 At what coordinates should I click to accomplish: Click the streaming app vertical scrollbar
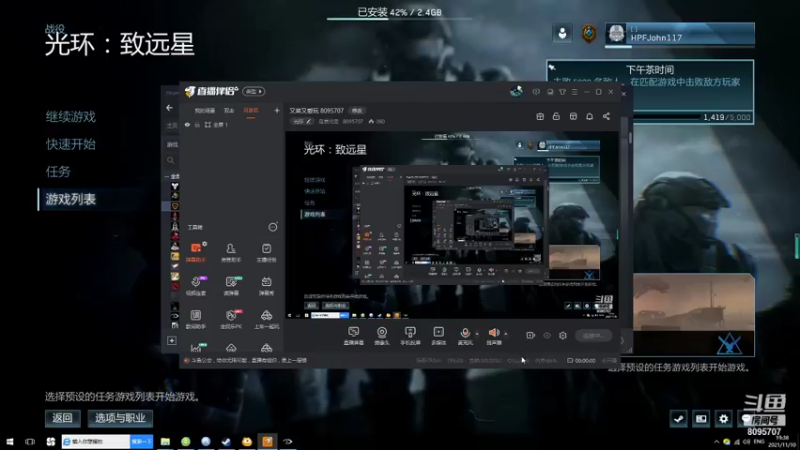(x=630, y=137)
